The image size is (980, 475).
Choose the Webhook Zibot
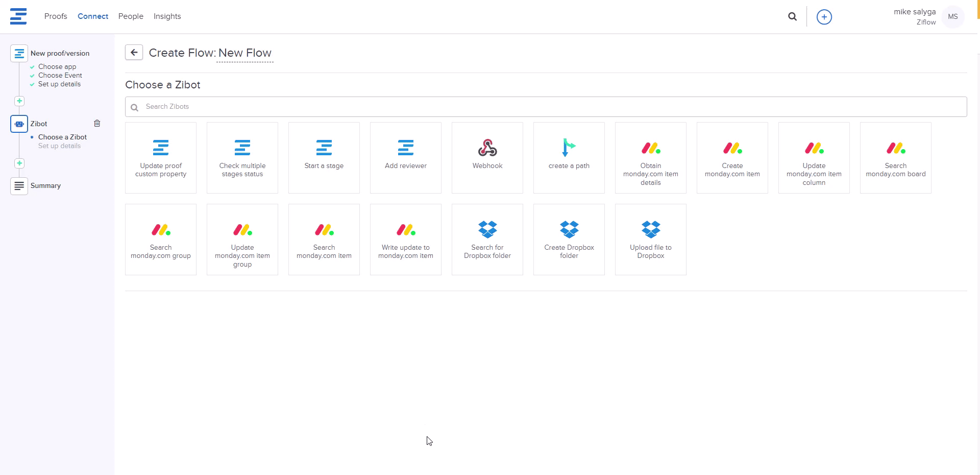click(x=487, y=158)
